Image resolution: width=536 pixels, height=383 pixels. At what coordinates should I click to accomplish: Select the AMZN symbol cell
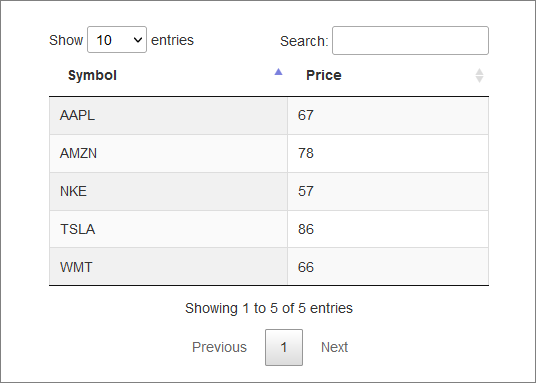point(169,154)
